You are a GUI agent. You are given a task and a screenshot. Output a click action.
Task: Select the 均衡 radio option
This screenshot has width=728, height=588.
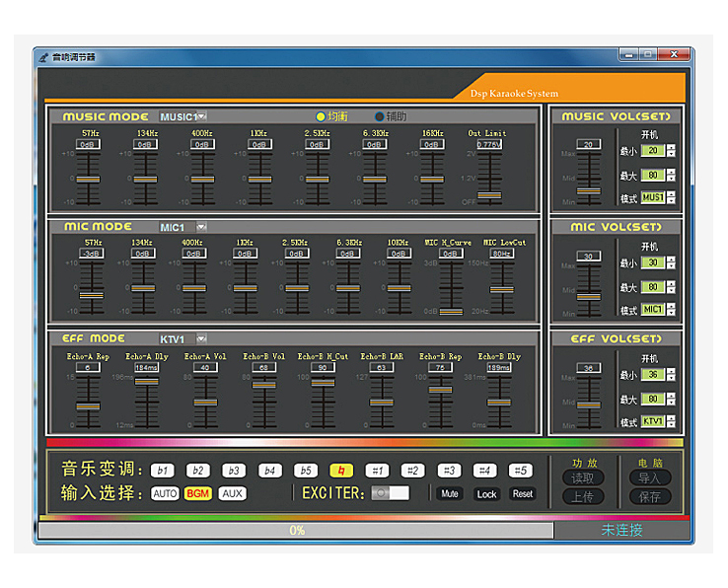click(321, 116)
